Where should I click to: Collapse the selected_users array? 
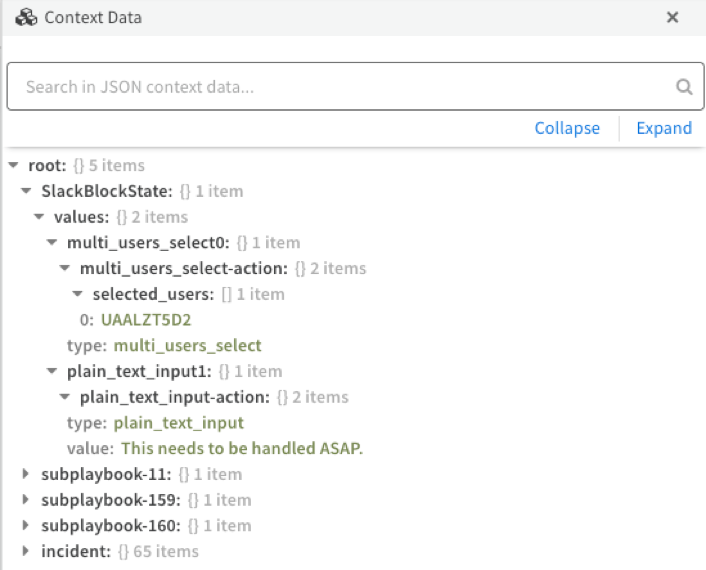pyautogui.click(x=78, y=295)
